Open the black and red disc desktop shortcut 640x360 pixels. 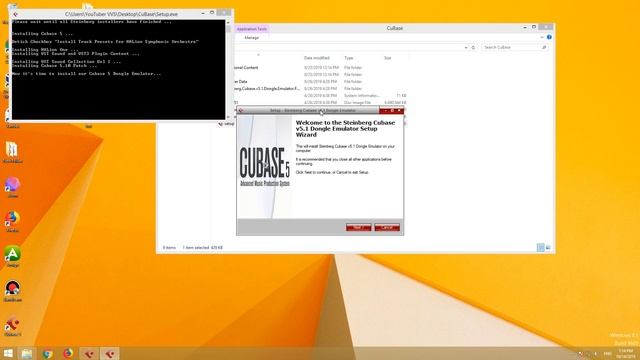[12, 289]
